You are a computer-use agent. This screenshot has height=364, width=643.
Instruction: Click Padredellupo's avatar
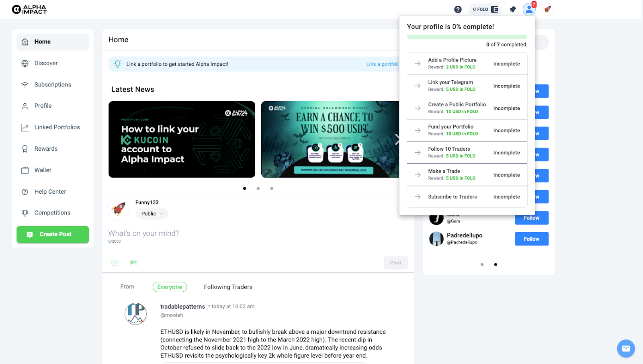coord(436,239)
